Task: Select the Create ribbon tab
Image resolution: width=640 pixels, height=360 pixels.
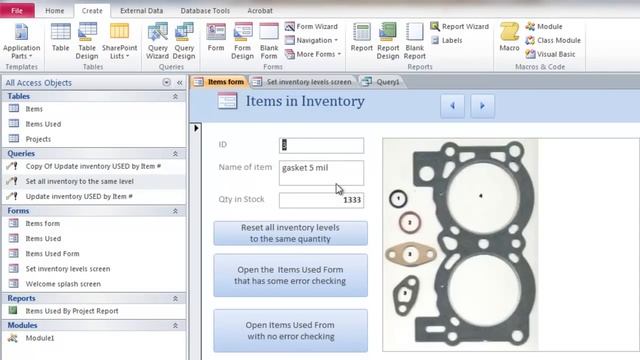Action: click(x=92, y=11)
